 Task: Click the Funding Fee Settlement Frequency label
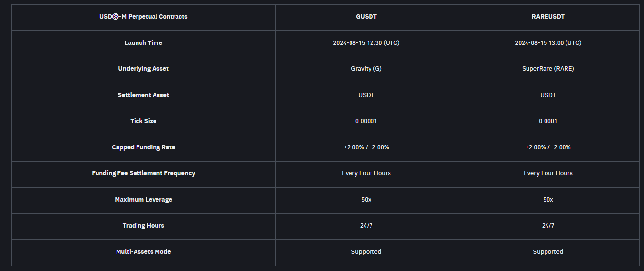pos(143,173)
